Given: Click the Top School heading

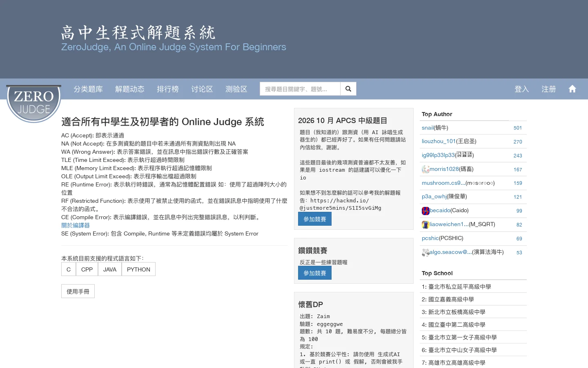Looking at the screenshot, I should [x=437, y=273].
